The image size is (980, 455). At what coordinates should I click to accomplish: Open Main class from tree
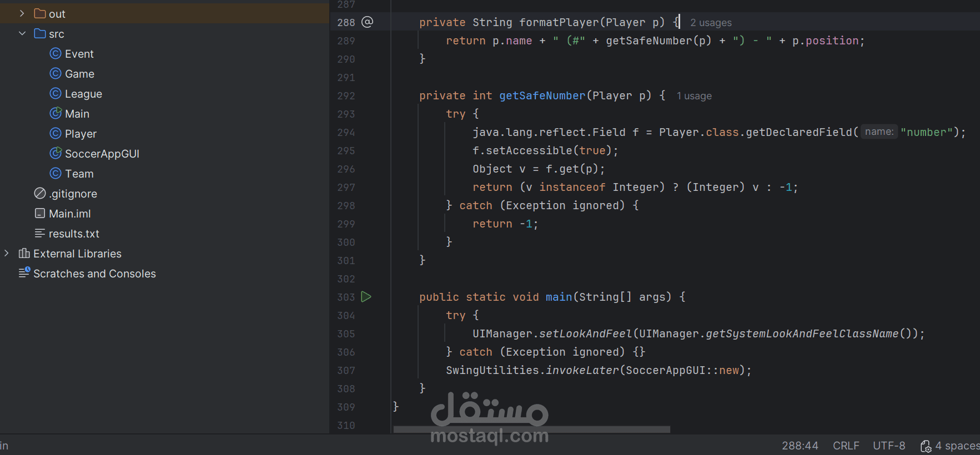77,114
